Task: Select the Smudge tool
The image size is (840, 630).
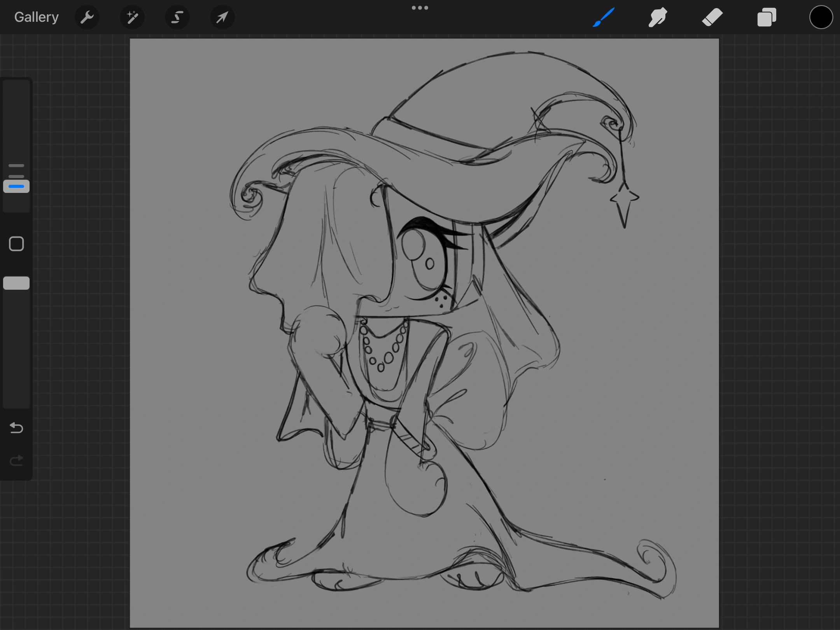Action: (658, 17)
